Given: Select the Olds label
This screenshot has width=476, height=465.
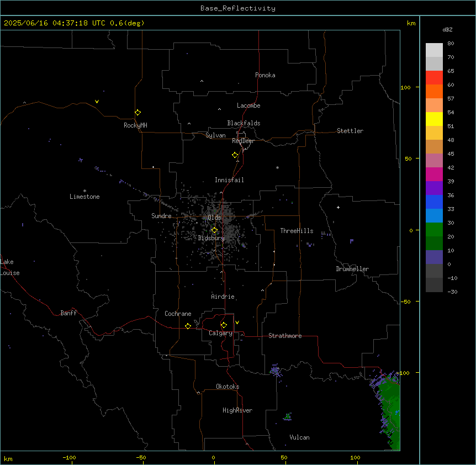Looking at the screenshot, I should click(x=214, y=218).
